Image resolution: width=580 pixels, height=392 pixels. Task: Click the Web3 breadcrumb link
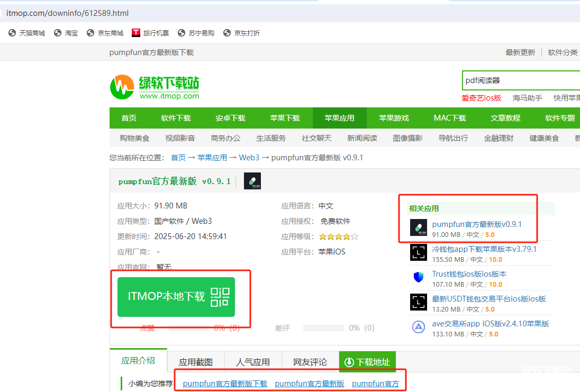pyautogui.click(x=249, y=158)
